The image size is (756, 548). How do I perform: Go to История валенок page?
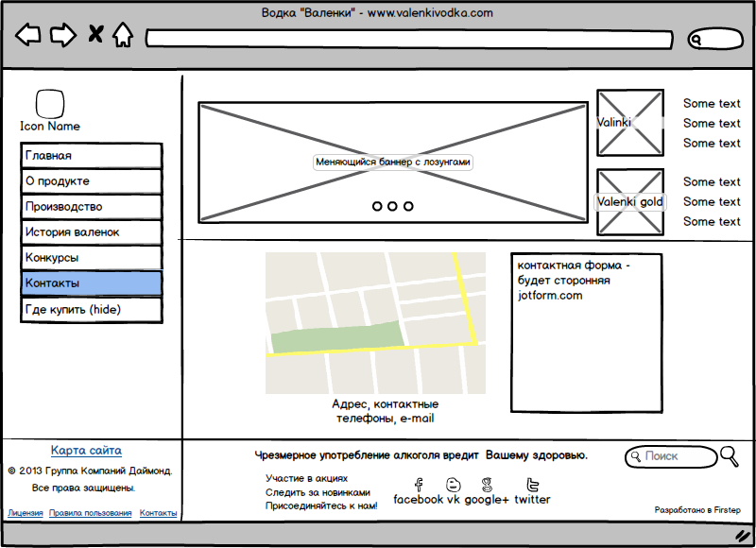coord(91,232)
